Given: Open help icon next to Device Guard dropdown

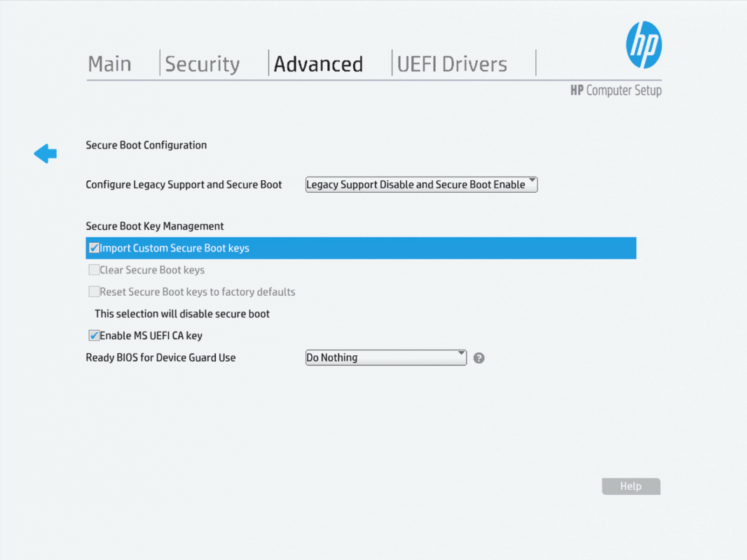Looking at the screenshot, I should click(479, 358).
